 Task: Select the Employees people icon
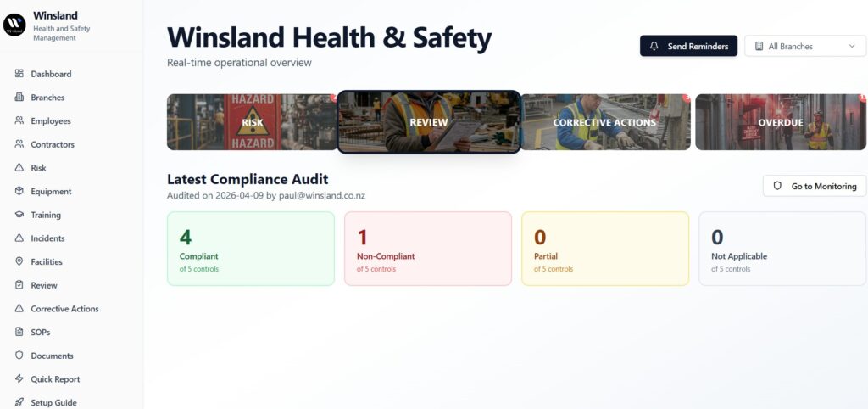point(19,121)
